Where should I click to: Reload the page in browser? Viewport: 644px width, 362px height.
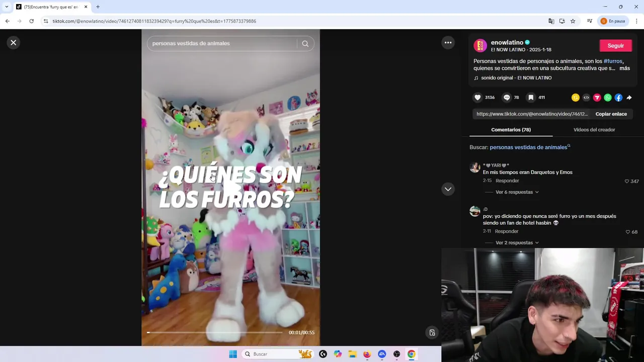click(31, 21)
